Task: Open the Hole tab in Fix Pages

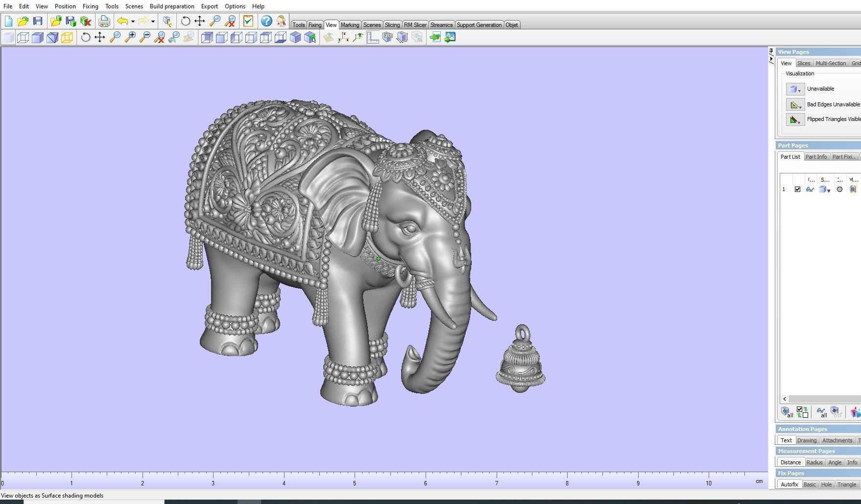Action: [826, 484]
